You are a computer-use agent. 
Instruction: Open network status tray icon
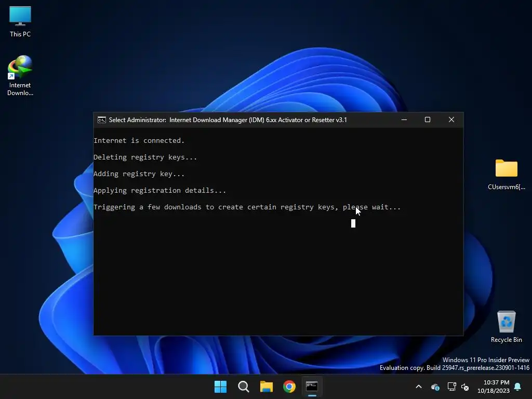pos(451,387)
